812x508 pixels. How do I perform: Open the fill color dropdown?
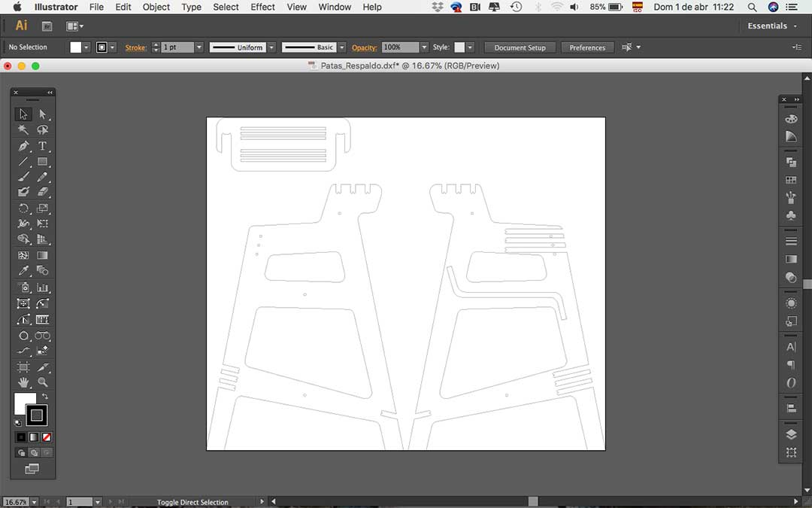click(86, 47)
